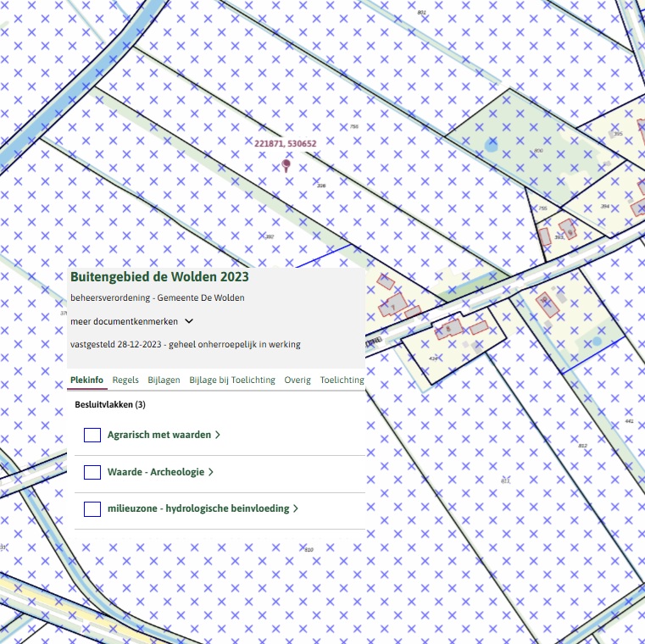
Task: Switch to the Regels tab
Action: pos(125,380)
